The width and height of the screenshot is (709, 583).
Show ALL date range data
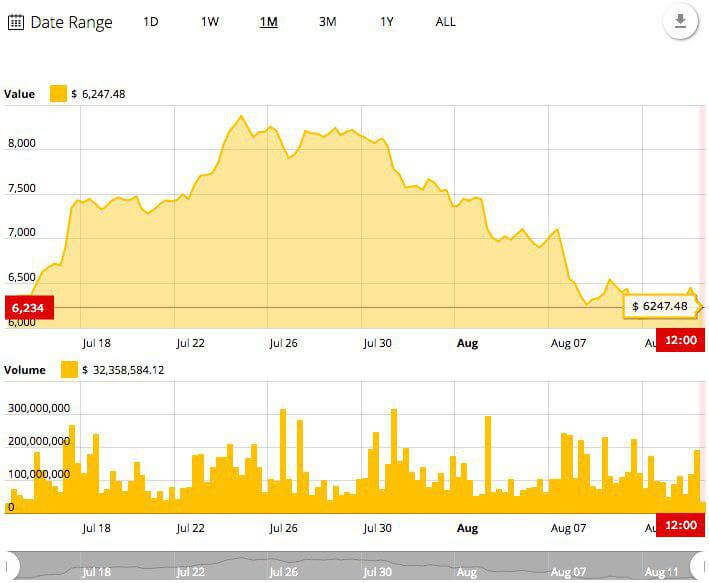click(x=445, y=22)
